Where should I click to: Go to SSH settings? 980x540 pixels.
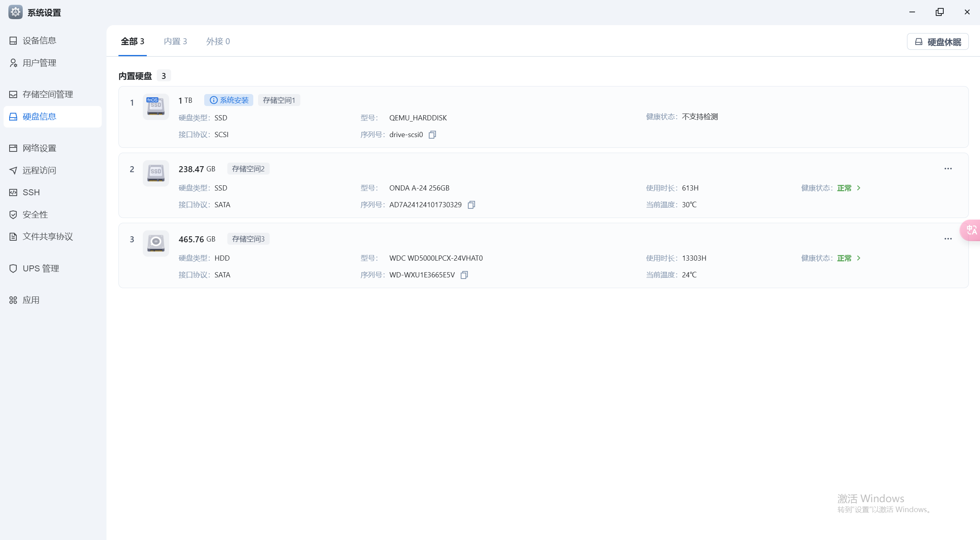point(31,192)
